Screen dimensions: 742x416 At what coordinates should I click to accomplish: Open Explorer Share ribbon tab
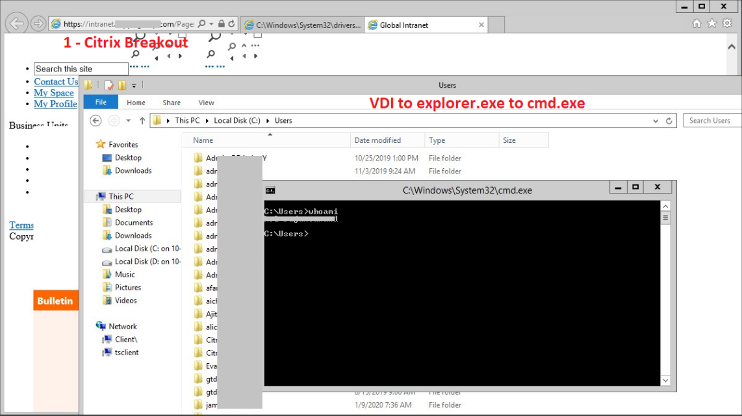point(171,102)
